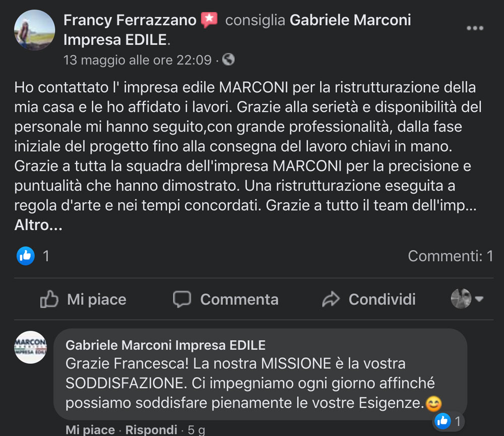
Task: Open the profile switcher dropdown arrow
Action: coord(479,299)
